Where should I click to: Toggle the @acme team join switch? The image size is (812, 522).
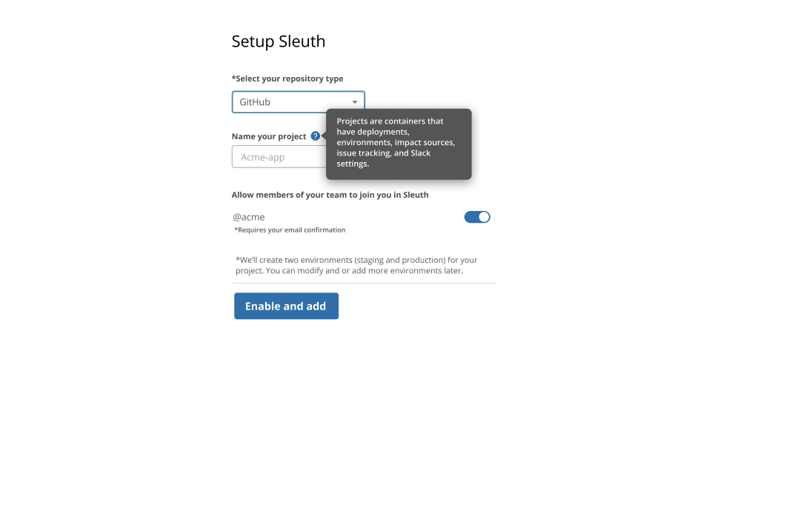pyautogui.click(x=477, y=217)
